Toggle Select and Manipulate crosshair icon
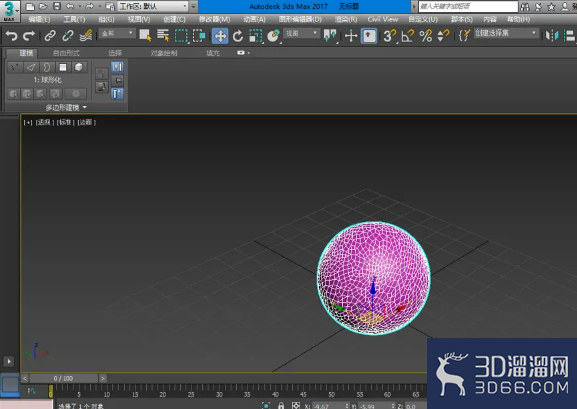 coord(351,36)
